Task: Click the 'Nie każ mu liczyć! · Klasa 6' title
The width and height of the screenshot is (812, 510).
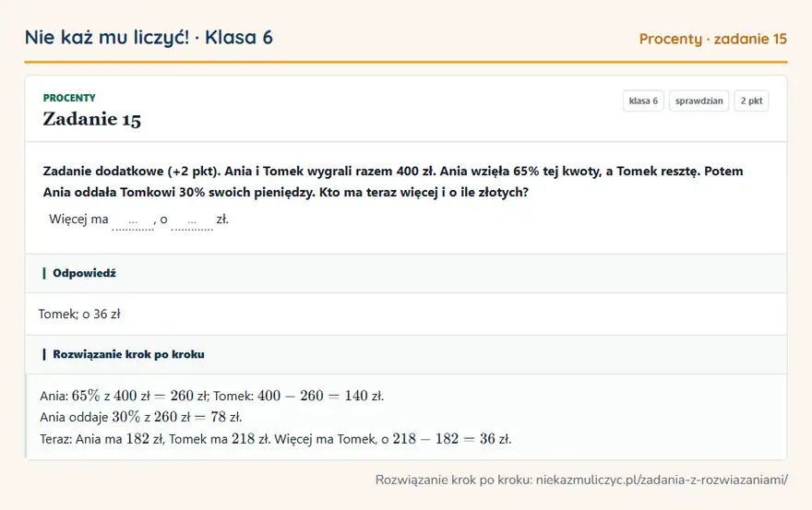Action: click(149, 37)
